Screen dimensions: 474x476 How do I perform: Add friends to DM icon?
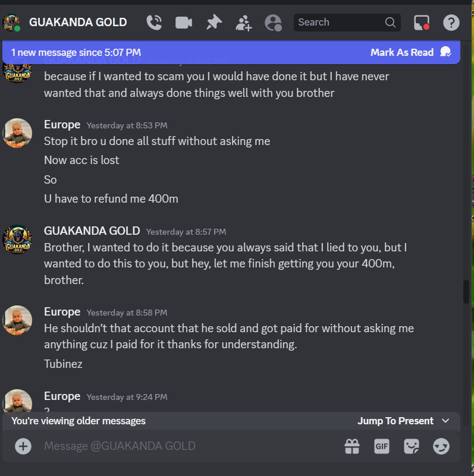coord(244,23)
